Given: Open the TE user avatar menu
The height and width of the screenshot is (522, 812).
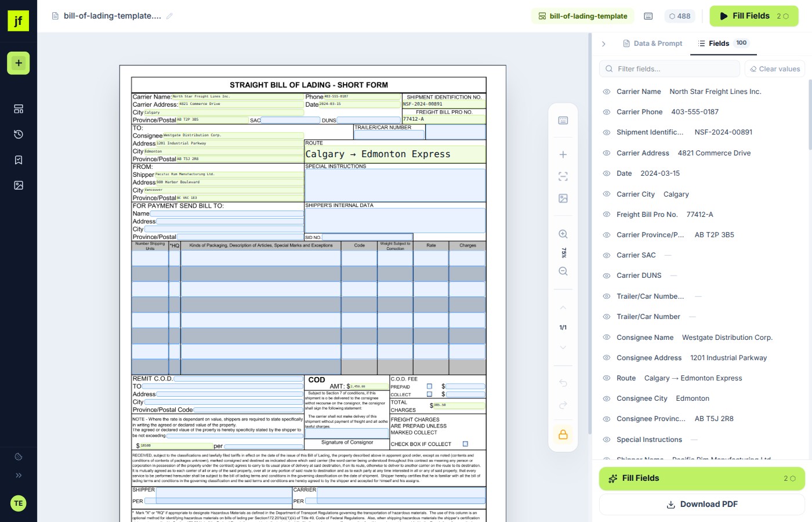Looking at the screenshot, I should click(x=19, y=503).
